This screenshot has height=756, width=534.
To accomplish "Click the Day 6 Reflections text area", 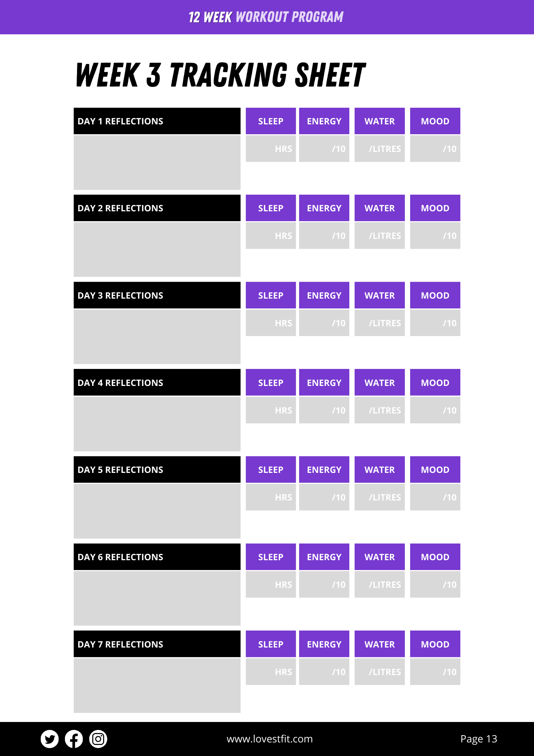I will pyautogui.click(x=157, y=598).
